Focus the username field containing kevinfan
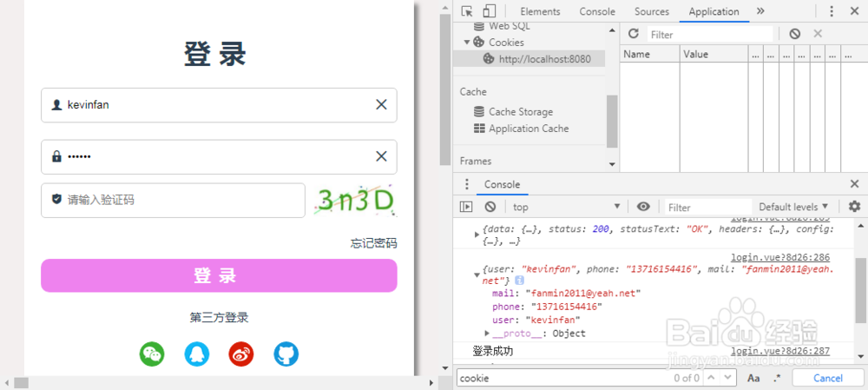The image size is (868, 390). click(x=219, y=105)
